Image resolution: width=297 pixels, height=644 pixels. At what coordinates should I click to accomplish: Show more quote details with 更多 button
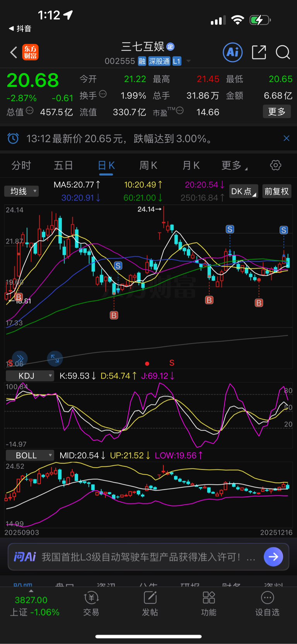[x=277, y=112]
